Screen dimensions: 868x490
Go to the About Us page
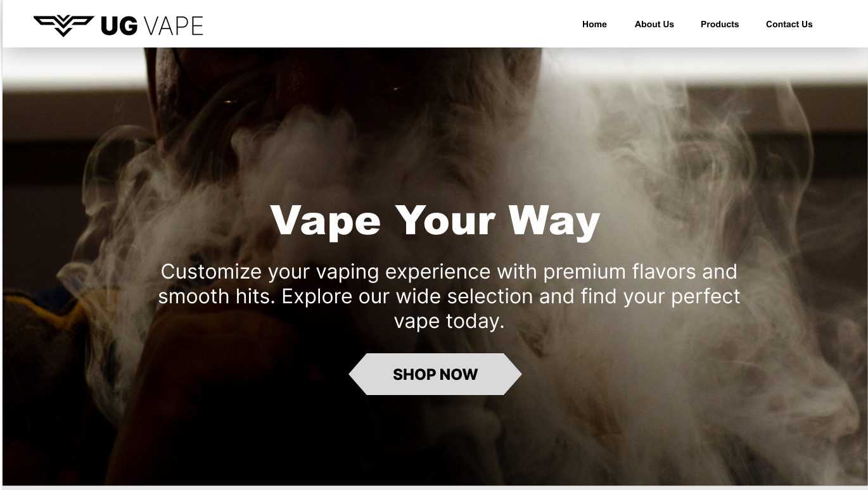(654, 24)
